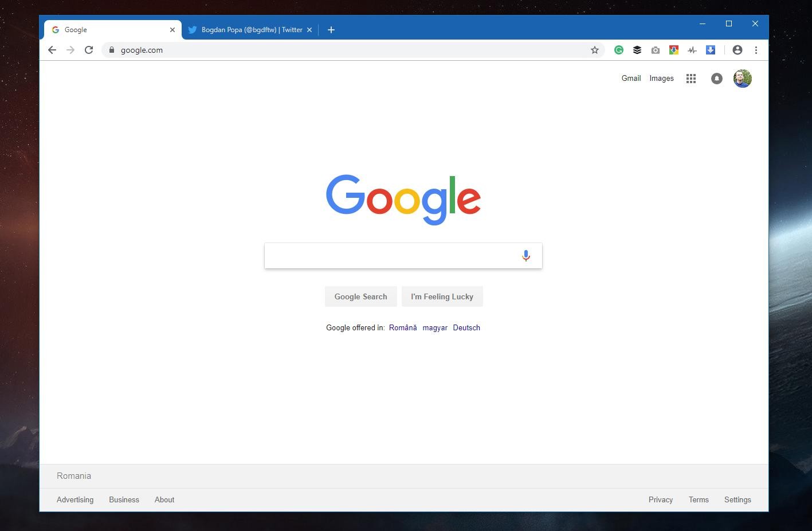Open Google Settings from the footer
Screen dimensions: 812x531
pyautogui.click(x=738, y=499)
